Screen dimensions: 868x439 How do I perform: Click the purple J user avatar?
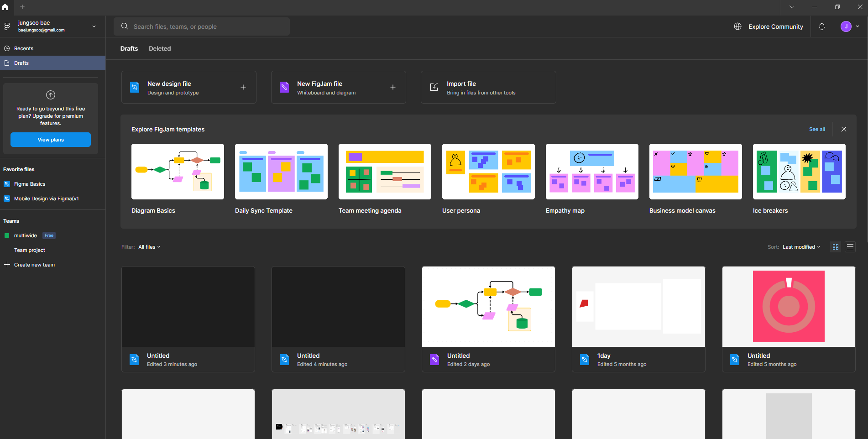[846, 26]
